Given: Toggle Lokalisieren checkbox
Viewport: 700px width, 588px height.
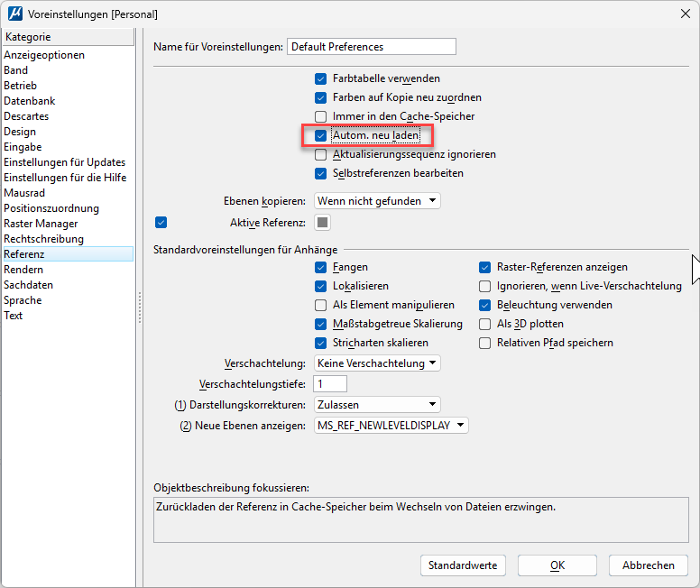Looking at the screenshot, I should [x=320, y=286].
